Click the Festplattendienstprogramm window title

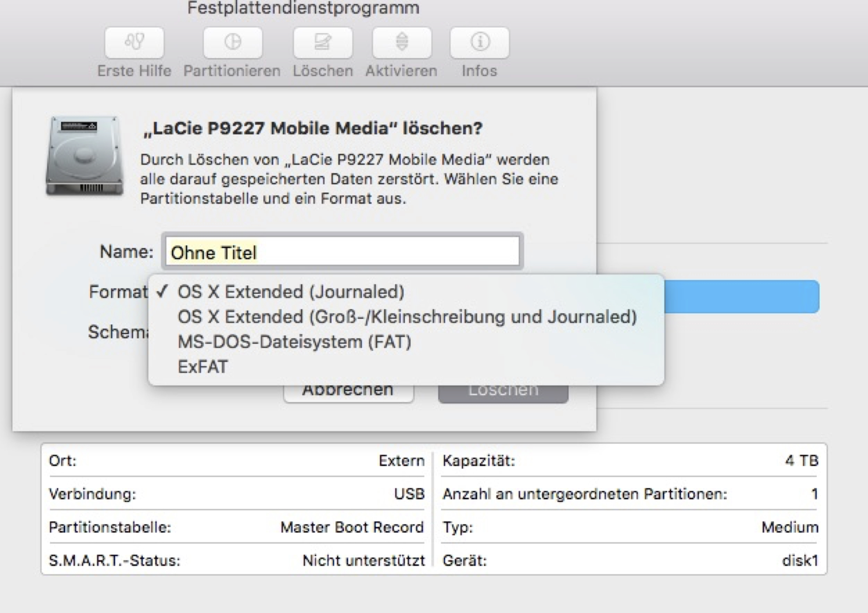click(x=303, y=8)
